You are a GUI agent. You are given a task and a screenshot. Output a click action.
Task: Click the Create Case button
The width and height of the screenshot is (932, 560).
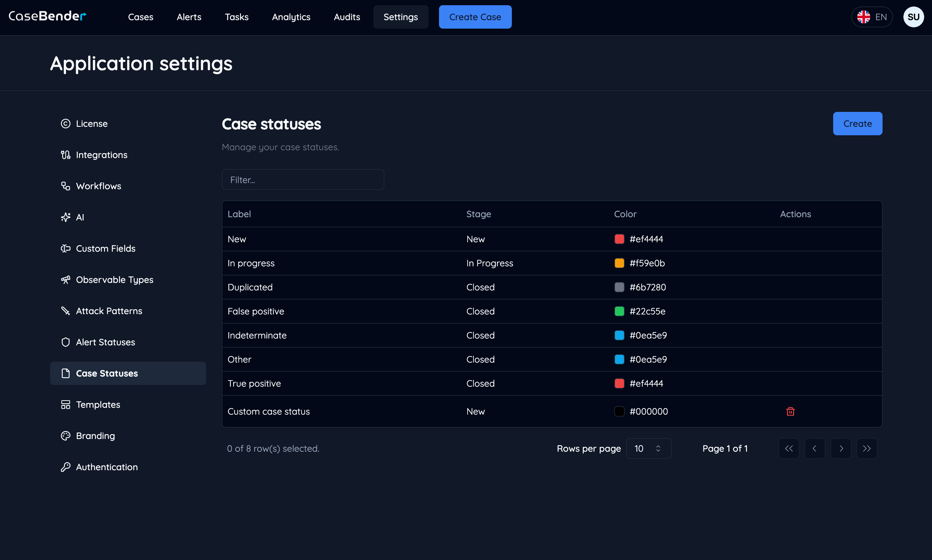(x=475, y=17)
